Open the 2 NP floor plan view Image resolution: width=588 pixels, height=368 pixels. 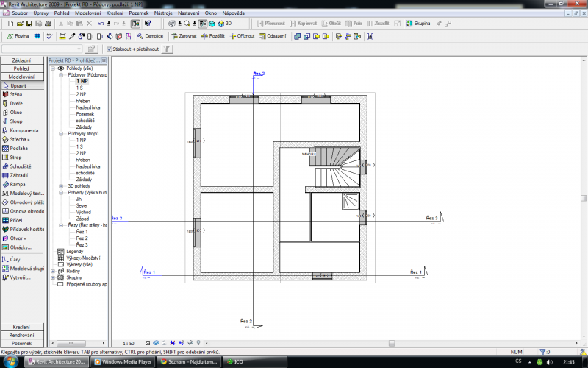(81, 94)
